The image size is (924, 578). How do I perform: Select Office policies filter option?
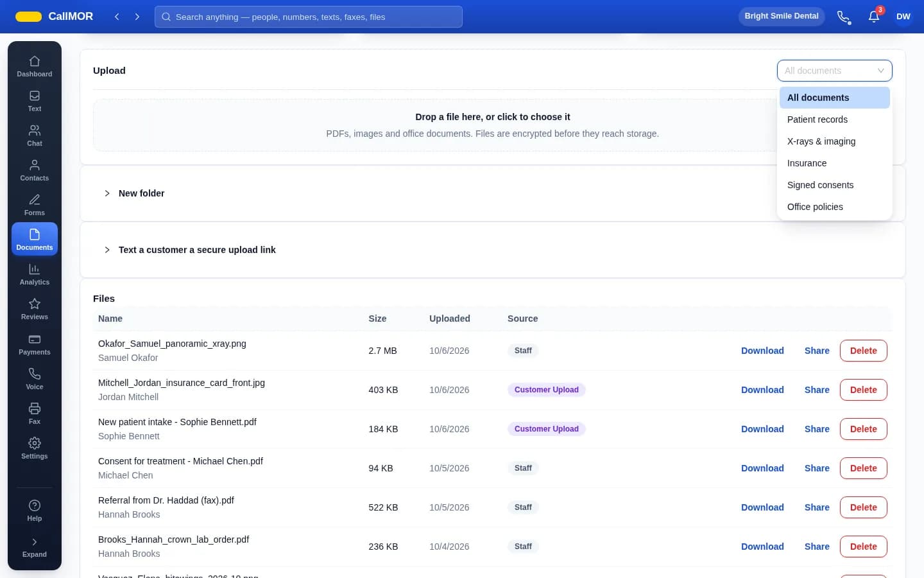tap(834, 207)
